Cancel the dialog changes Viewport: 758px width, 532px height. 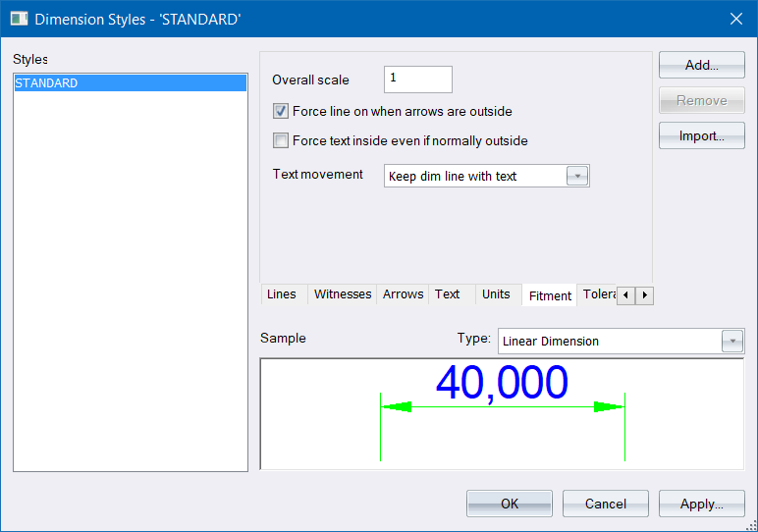(x=605, y=504)
